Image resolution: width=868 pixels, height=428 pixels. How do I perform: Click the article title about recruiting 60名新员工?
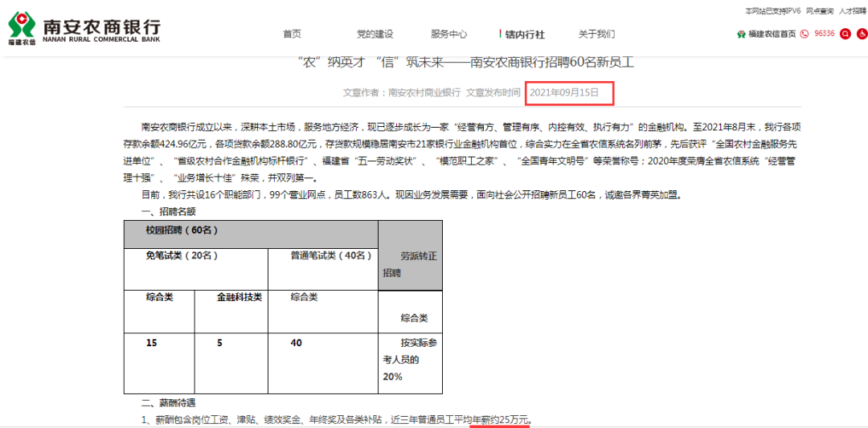pos(465,62)
